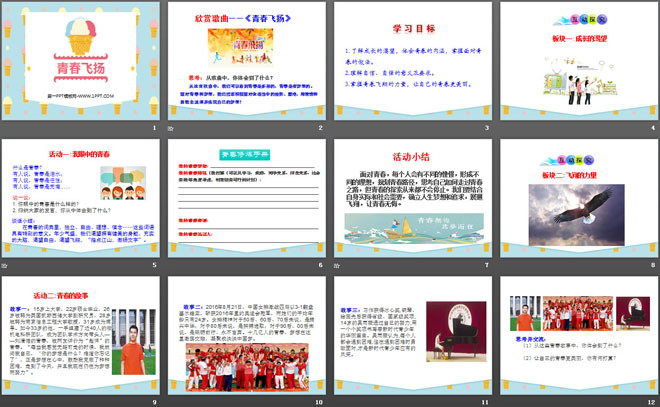Select slide 12 with three photos and 思考并交流
The image size is (660, 407).
click(x=579, y=335)
